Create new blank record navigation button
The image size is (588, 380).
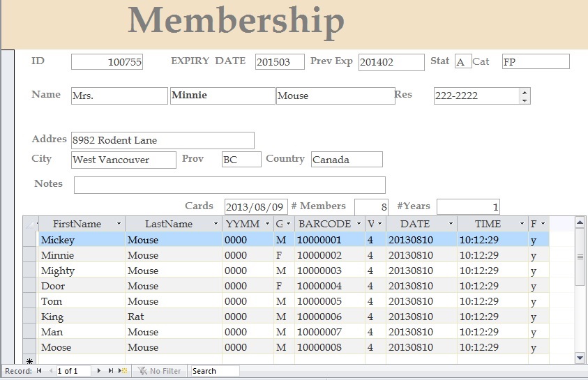tap(123, 371)
